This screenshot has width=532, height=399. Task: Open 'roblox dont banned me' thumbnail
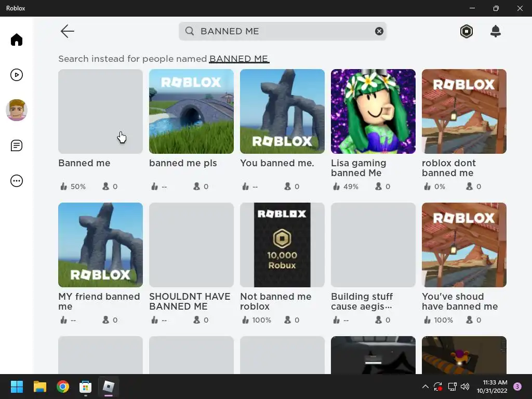[464, 111]
